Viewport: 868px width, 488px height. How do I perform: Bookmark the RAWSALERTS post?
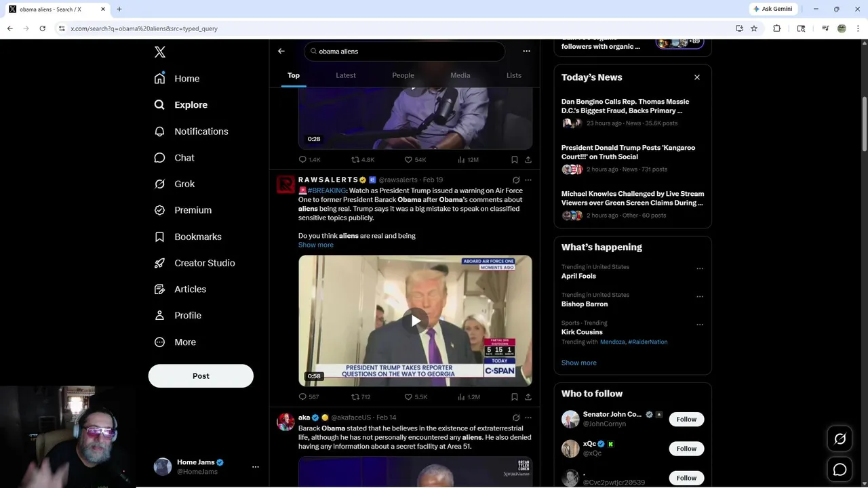pyautogui.click(x=515, y=397)
